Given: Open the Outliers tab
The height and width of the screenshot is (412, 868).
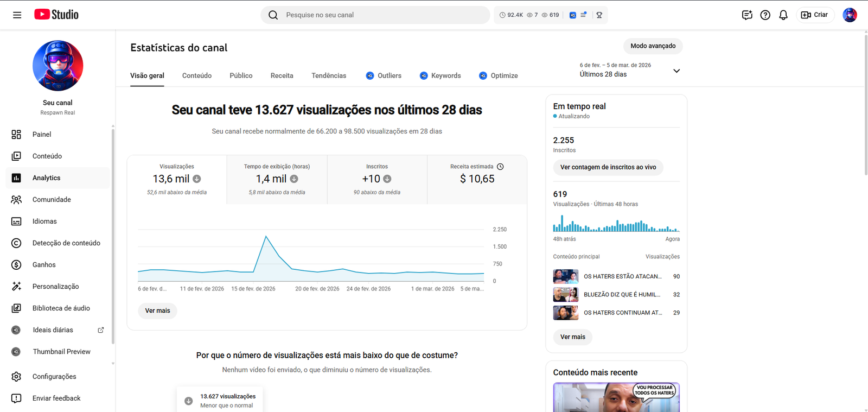Looking at the screenshot, I should pyautogui.click(x=384, y=76).
